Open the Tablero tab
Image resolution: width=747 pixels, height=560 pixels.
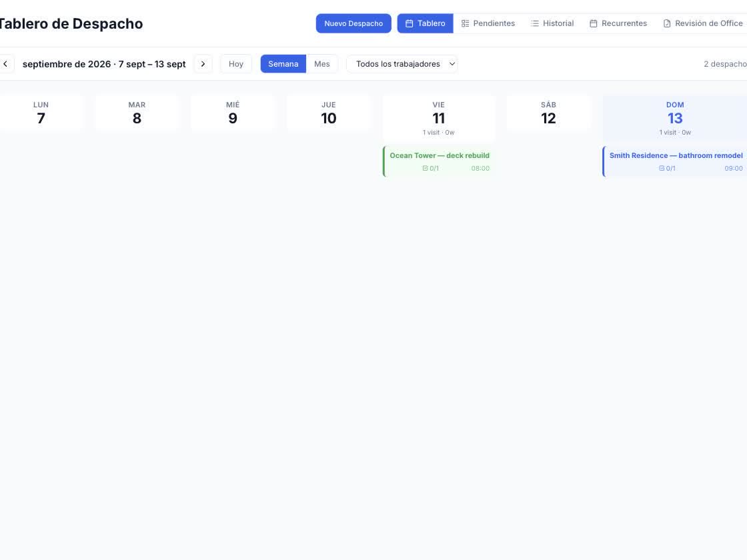[x=425, y=23]
